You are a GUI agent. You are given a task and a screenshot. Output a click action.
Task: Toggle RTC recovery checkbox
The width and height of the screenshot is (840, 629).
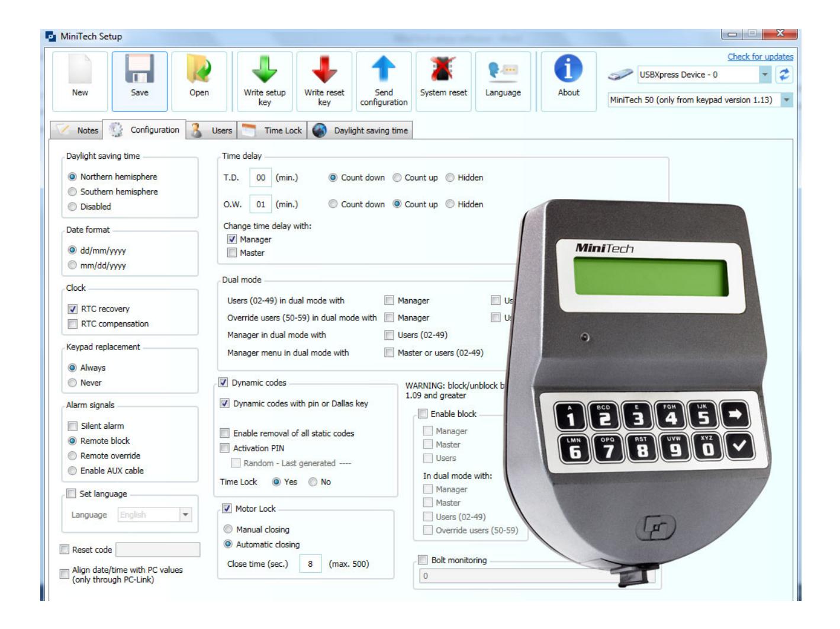point(73,309)
